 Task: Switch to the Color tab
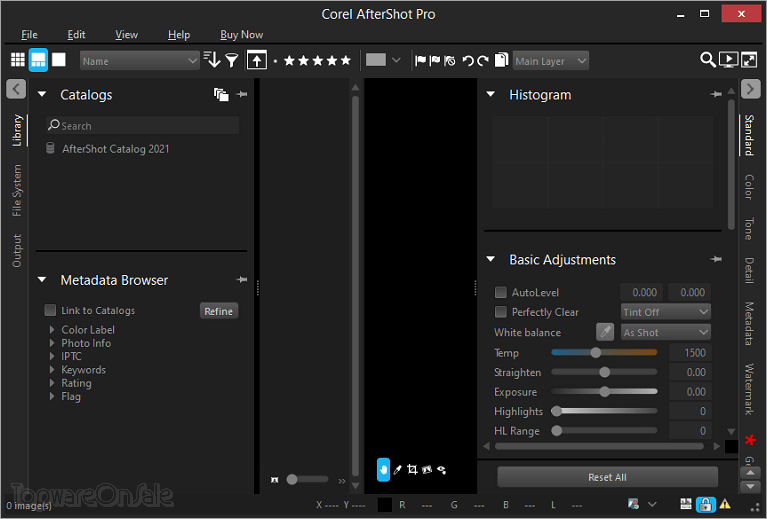(x=749, y=187)
